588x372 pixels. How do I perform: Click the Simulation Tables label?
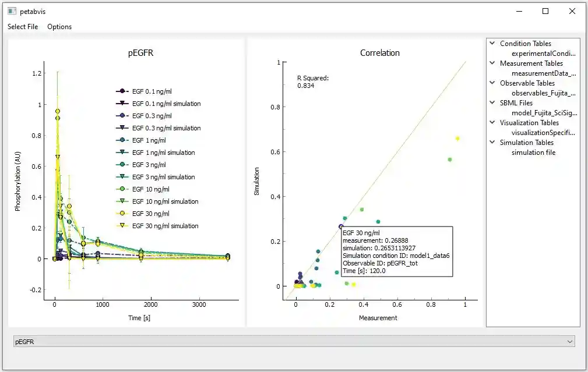526,143
